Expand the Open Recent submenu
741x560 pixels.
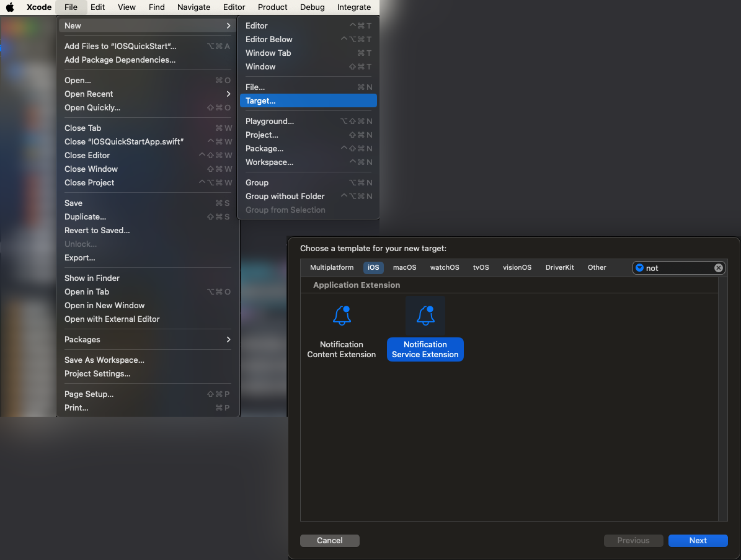click(x=228, y=94)
